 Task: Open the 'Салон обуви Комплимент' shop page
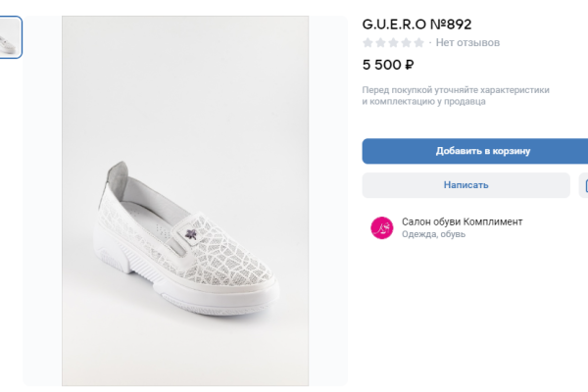point(462,221)
